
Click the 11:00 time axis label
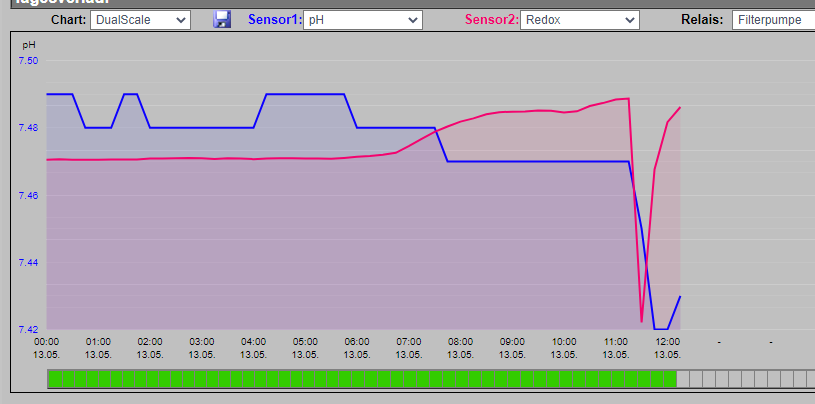point(616,342)
